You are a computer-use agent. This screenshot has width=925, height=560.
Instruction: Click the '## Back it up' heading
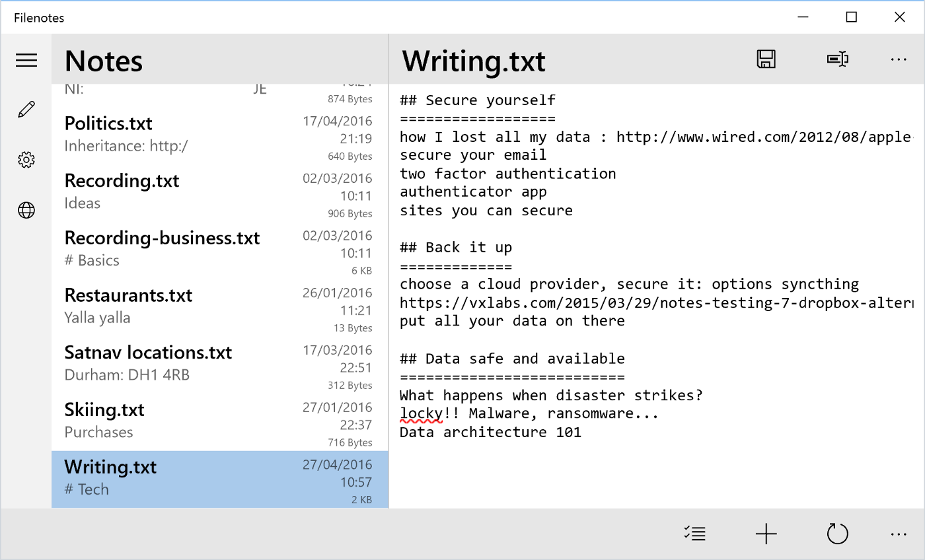coord(456,248)
